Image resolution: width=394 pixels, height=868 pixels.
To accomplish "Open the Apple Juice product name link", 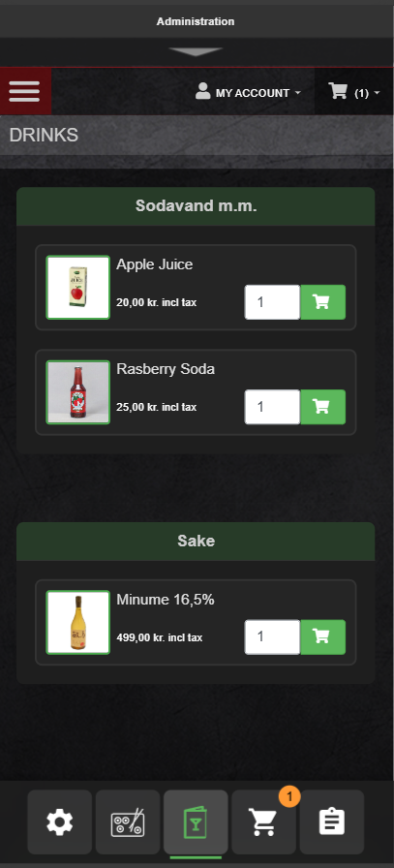I will tap(154, 264).
